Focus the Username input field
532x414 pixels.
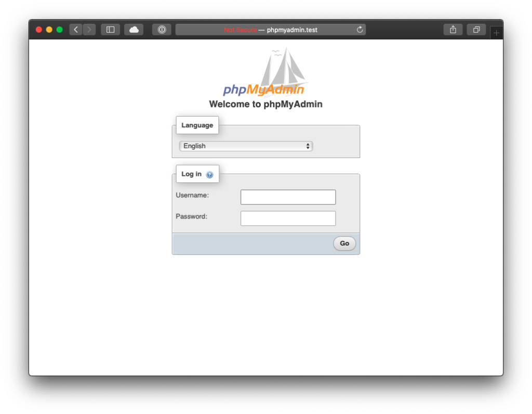pos(288,197)
